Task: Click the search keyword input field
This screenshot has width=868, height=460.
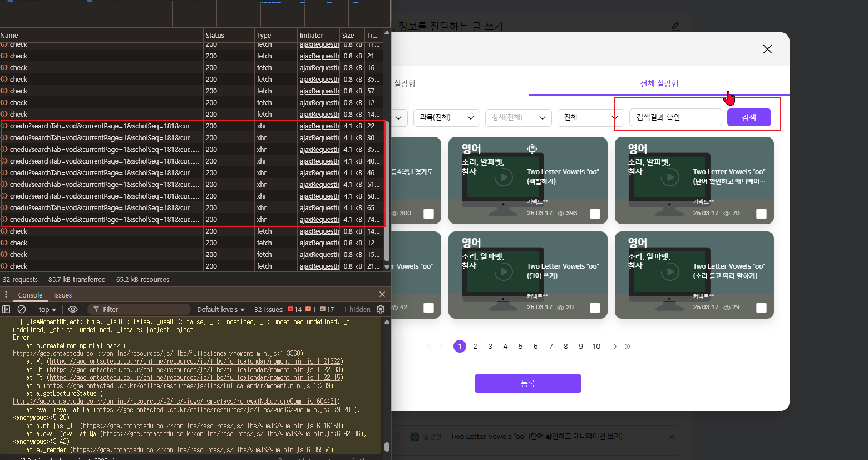Action: [x=675, y=117]
